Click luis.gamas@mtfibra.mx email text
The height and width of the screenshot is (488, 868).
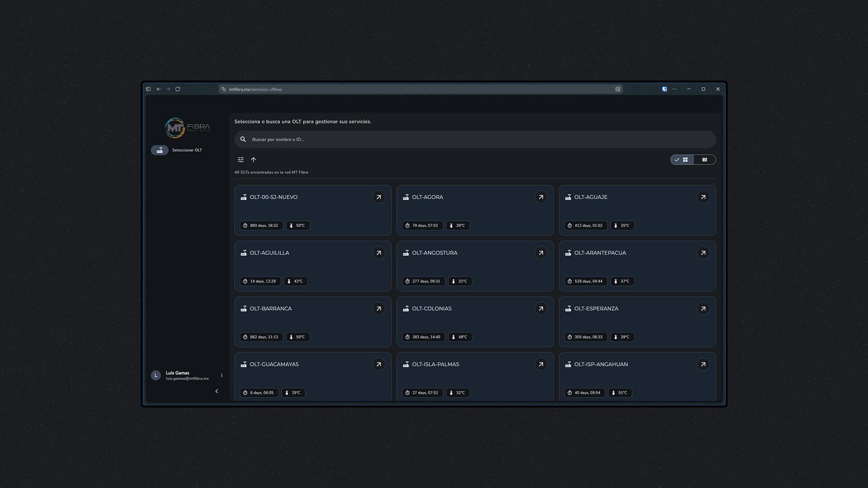(x=187, y=379)
